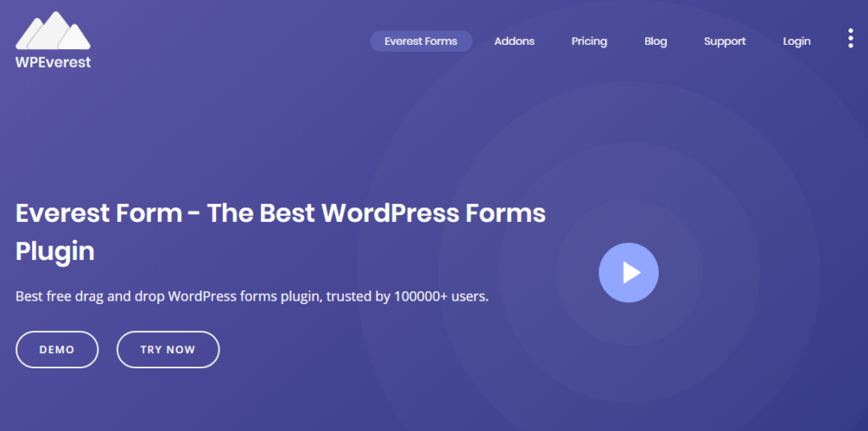Click the Login link
The height and width of the screenshot is (431, 868).
tap(797, 41)
